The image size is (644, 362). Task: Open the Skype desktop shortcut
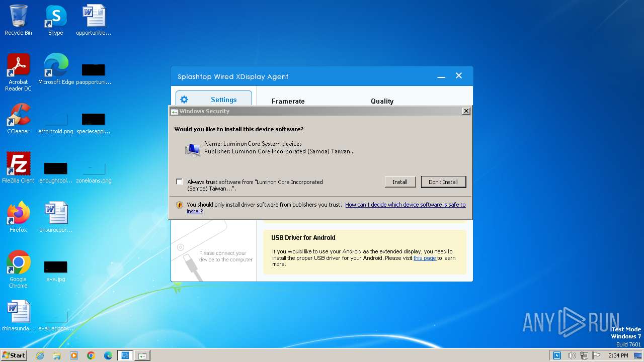pos(55,20)
